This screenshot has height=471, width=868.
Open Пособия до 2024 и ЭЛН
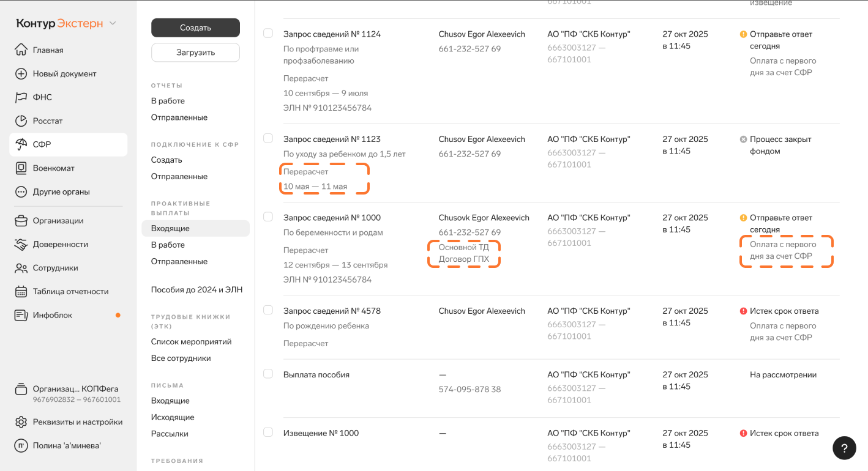196,290
